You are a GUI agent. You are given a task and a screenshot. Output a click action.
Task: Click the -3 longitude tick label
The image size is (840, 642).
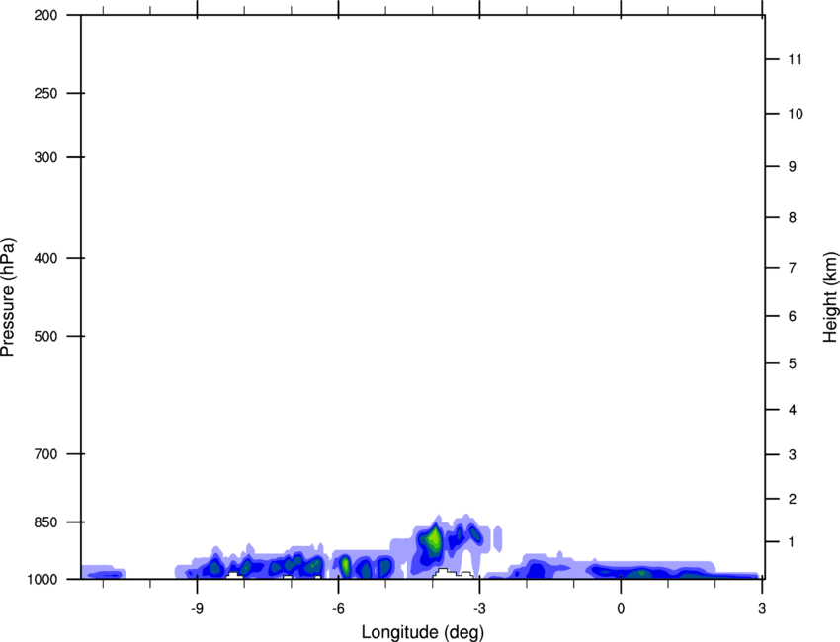point(479,609)
